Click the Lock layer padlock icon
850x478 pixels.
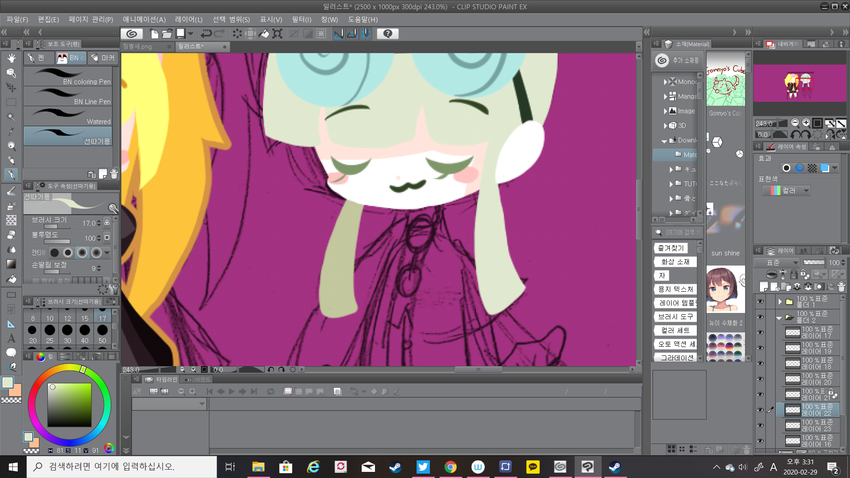point(794,275)
